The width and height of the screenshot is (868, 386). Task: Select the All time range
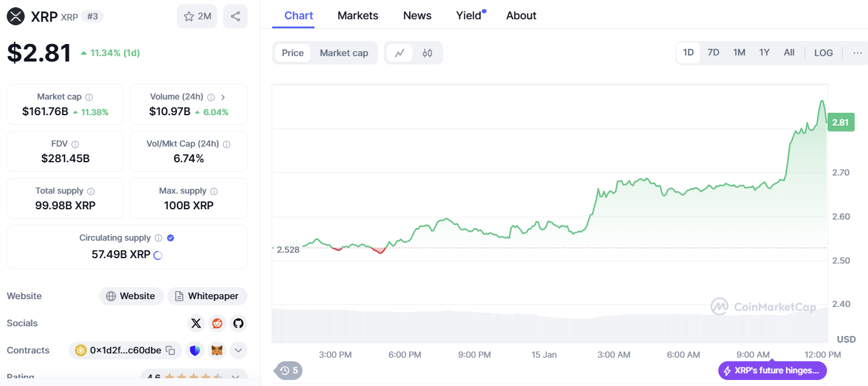[x=789, y=52]
